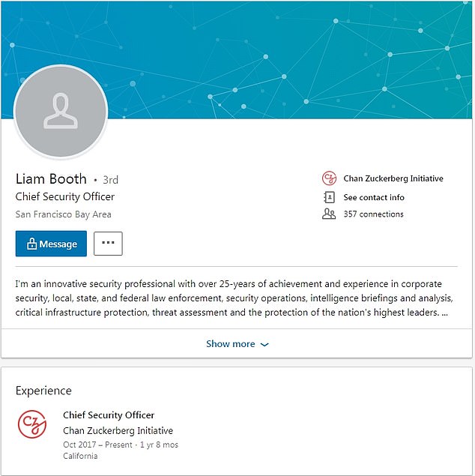Click Chief Security Officer job title in Experience
Image resolution: width=475 pixels, height=476 pixels.
point(109,415)
